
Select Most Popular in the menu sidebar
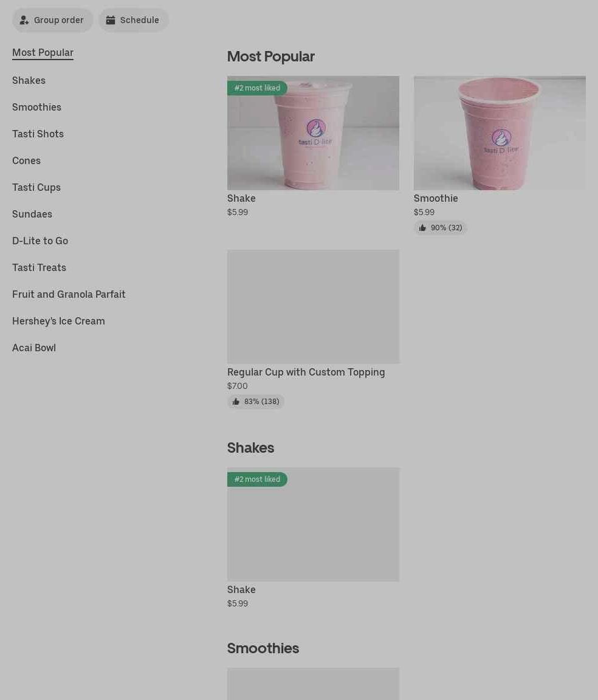(x=43, y=53)
